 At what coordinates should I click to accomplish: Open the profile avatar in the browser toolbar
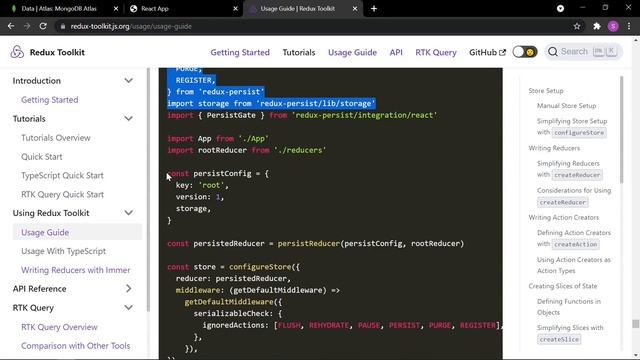click(x=613, y=26)
